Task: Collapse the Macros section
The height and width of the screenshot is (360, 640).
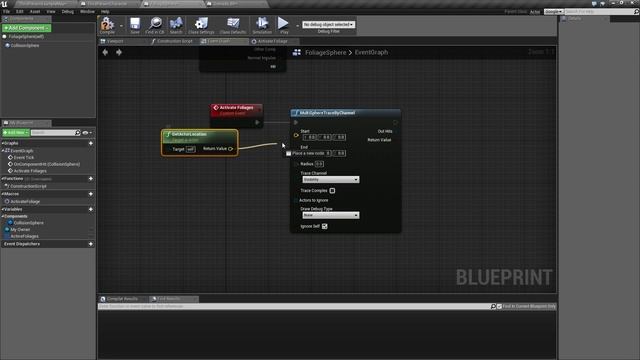Action: coord(2,194)
